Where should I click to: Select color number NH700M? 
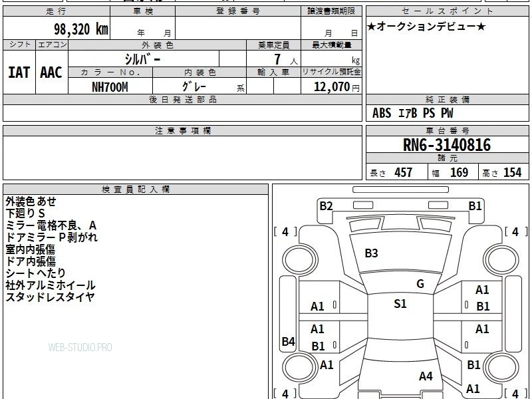[x=110, y=87]
